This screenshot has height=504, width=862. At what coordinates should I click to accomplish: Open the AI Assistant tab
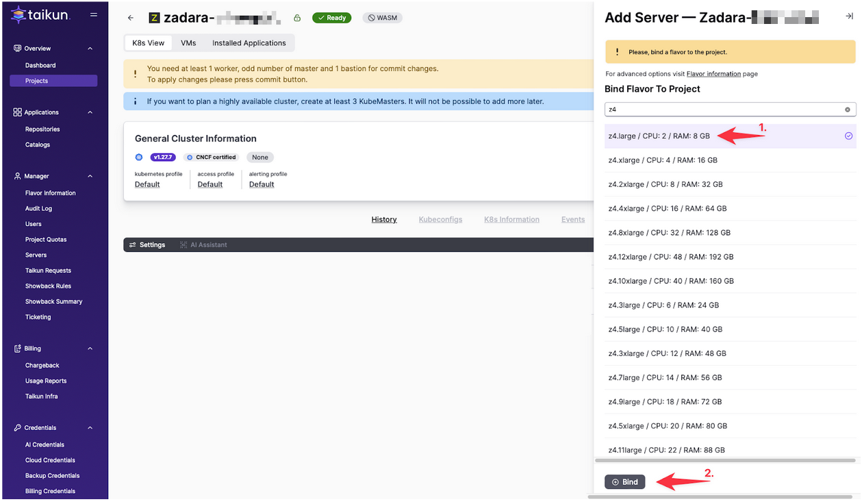[x=203, y=245]
